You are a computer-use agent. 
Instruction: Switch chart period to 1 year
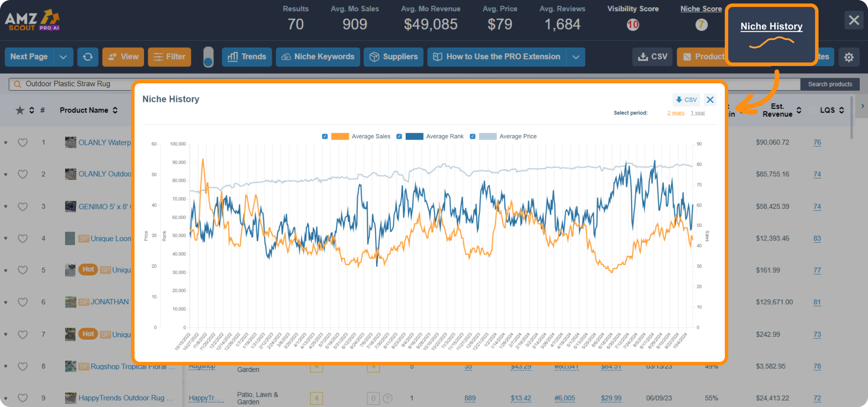click(x=698, y=112)
